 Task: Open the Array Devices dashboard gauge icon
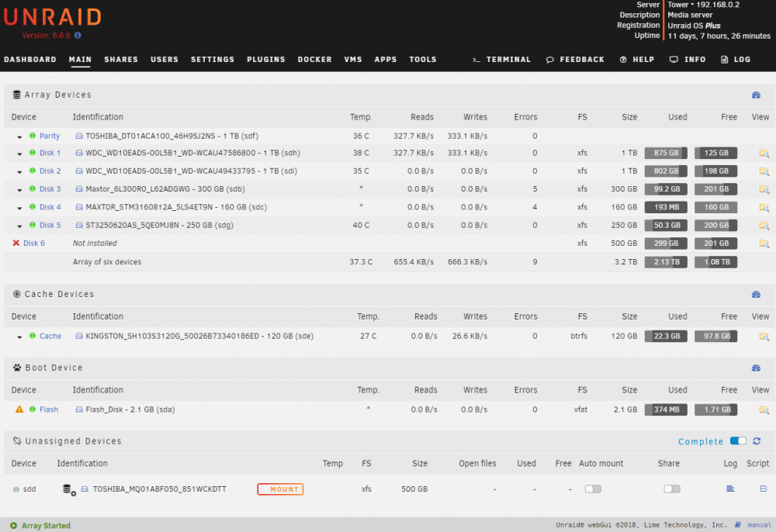(756, 95)
